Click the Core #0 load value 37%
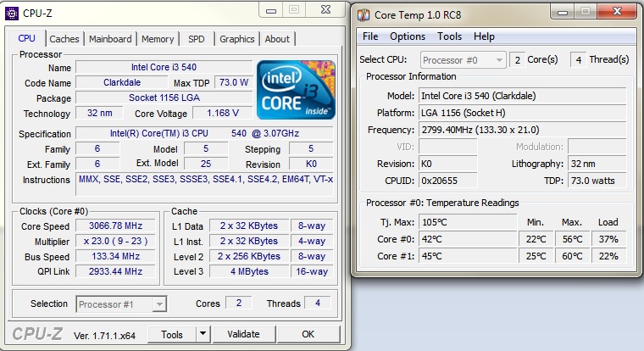644x351 pixels. [x=608, y=239]
